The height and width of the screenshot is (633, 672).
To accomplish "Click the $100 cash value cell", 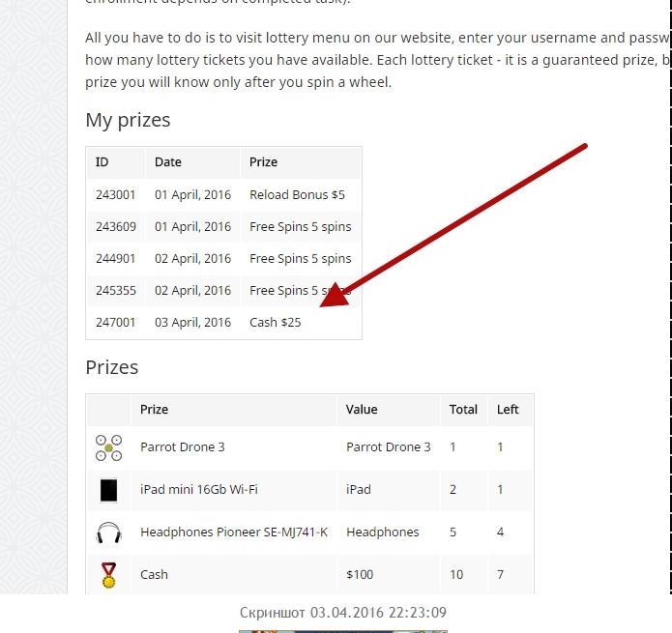I will tap(360, 574).
